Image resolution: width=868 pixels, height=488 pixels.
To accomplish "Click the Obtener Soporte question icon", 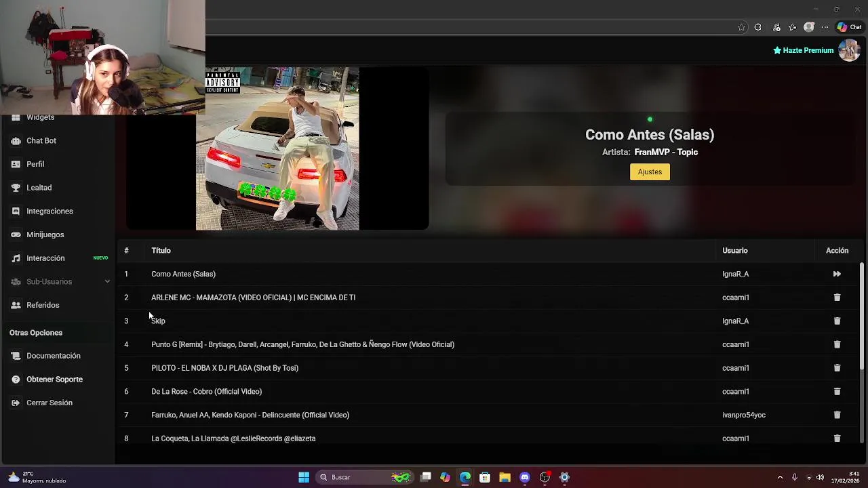I will 16,379.
